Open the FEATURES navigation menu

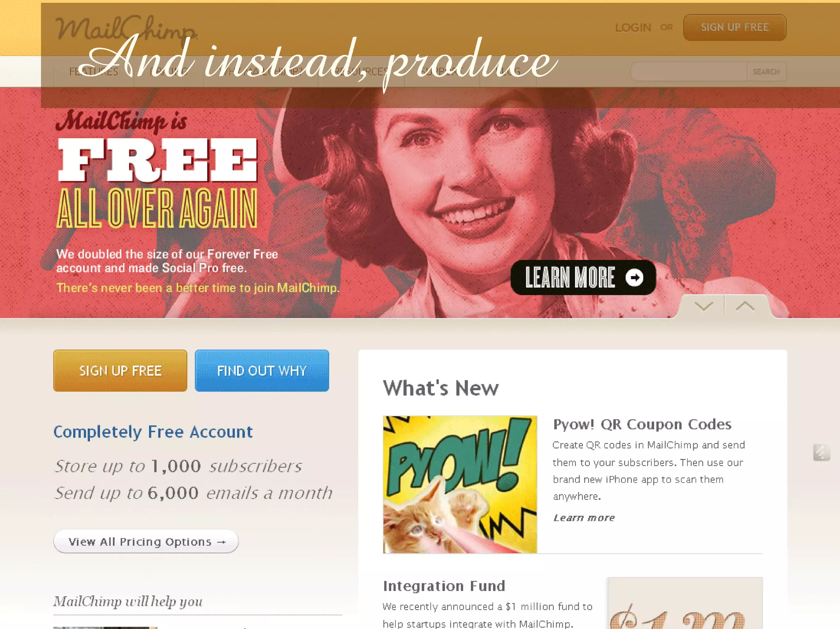[x=94, y=72]
